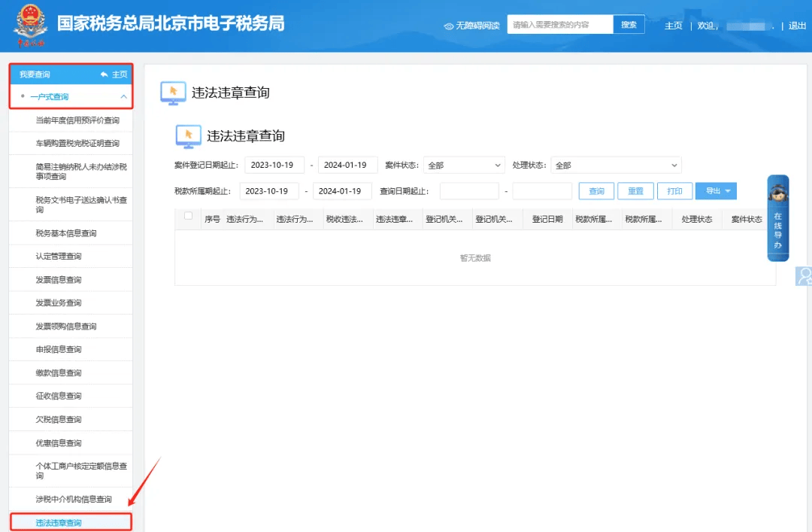
Task: Click the 退出 logout link
Action: pos(797,26)
